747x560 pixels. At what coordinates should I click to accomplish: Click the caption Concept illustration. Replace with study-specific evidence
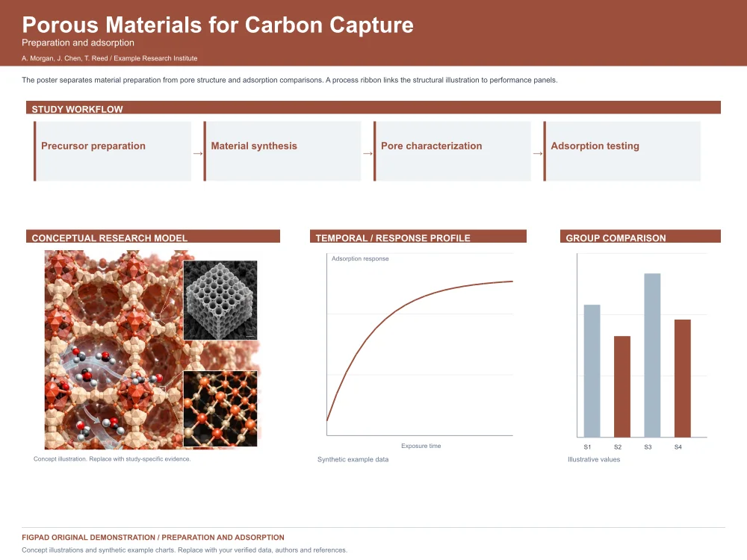pos(112,459)
